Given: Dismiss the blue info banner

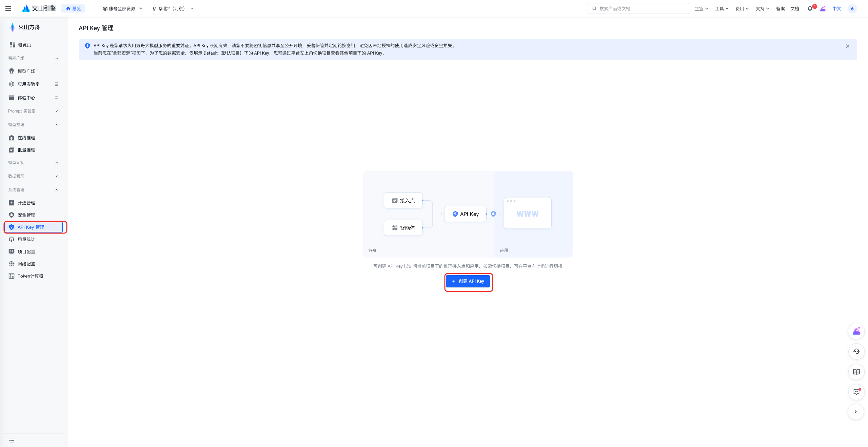Looking at the screenshot, I should pyautogui.click(x=847, y=46).
